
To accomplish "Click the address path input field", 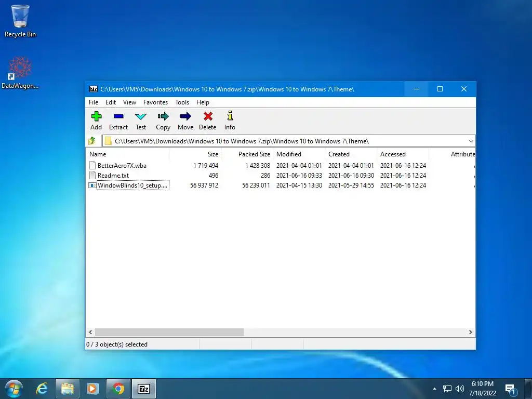I will 288,141.
